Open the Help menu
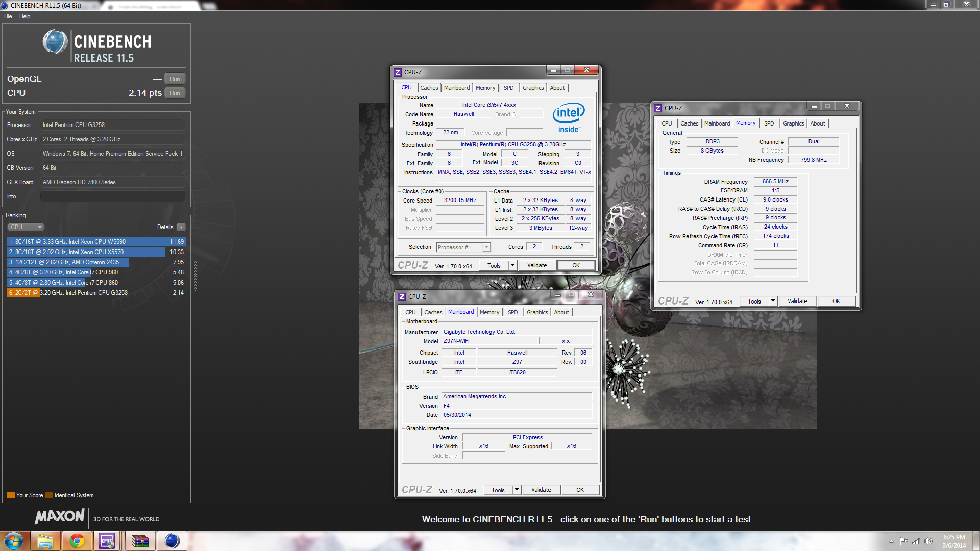 24,16
